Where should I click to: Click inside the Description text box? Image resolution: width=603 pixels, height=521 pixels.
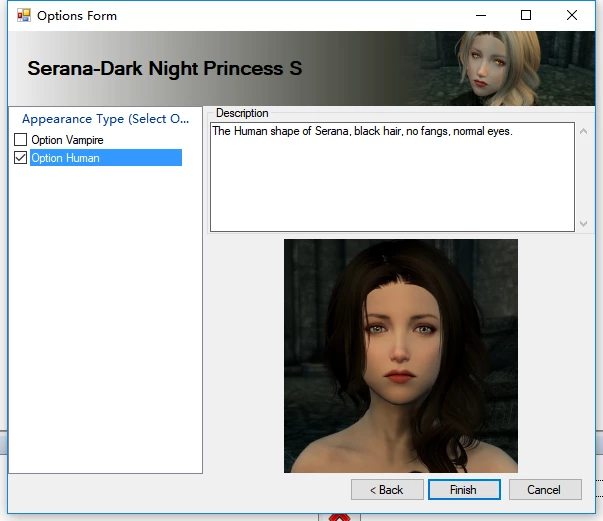pos(392,177)
